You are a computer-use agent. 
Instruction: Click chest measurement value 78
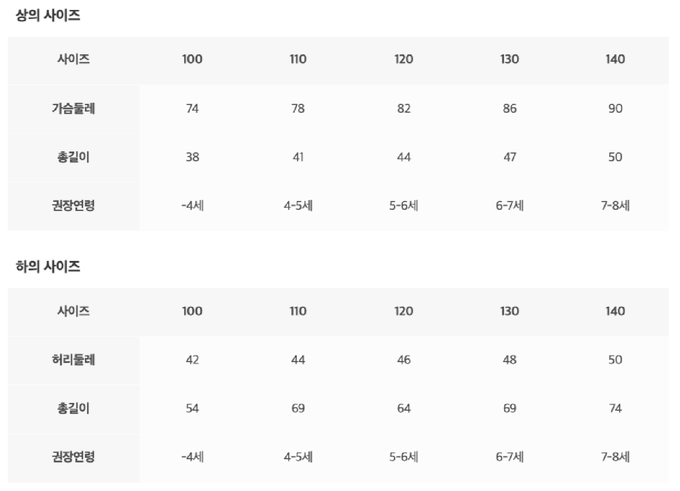(298, 108)
